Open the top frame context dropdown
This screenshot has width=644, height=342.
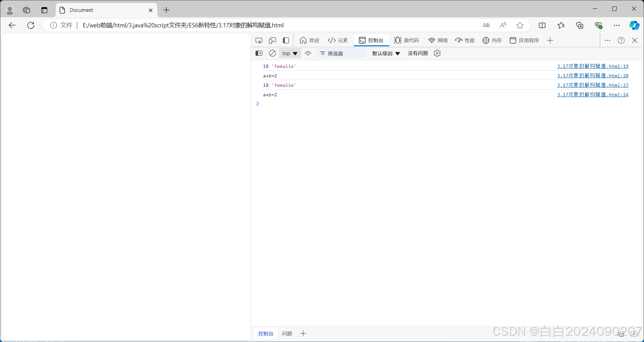[290, 53]
